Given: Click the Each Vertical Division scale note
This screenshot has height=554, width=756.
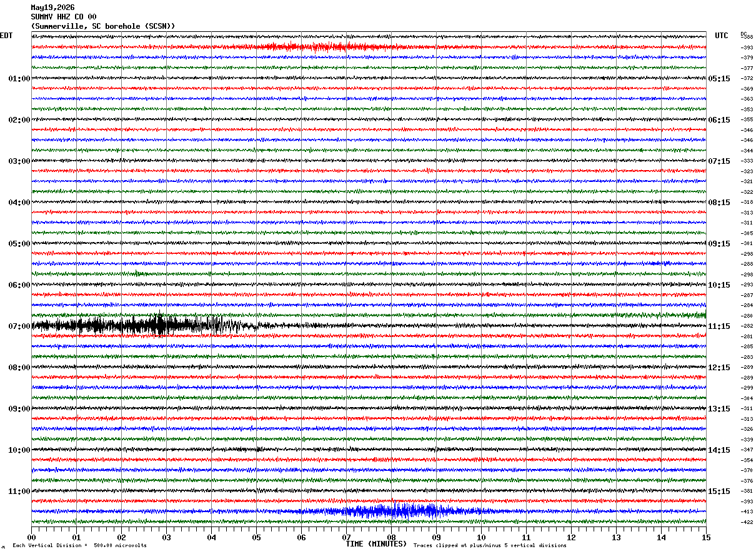Looking at the screenshot, I should pos(79,545).
